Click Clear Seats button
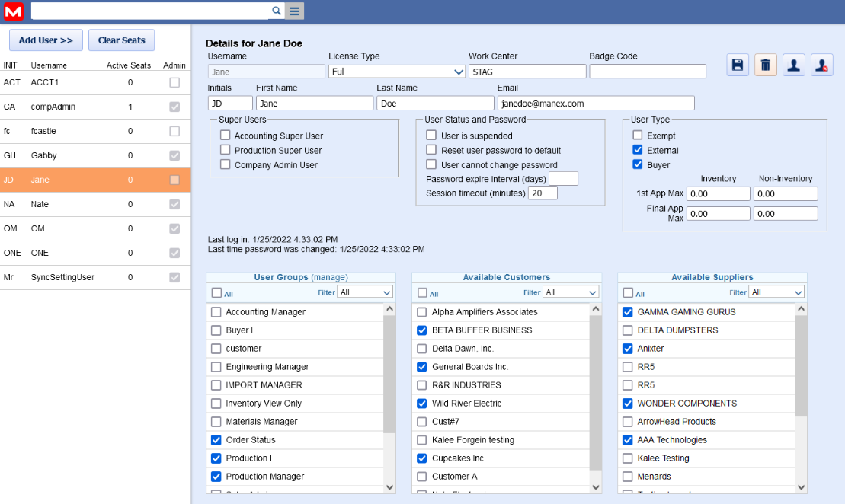The image size is (845, 504). 121,40
